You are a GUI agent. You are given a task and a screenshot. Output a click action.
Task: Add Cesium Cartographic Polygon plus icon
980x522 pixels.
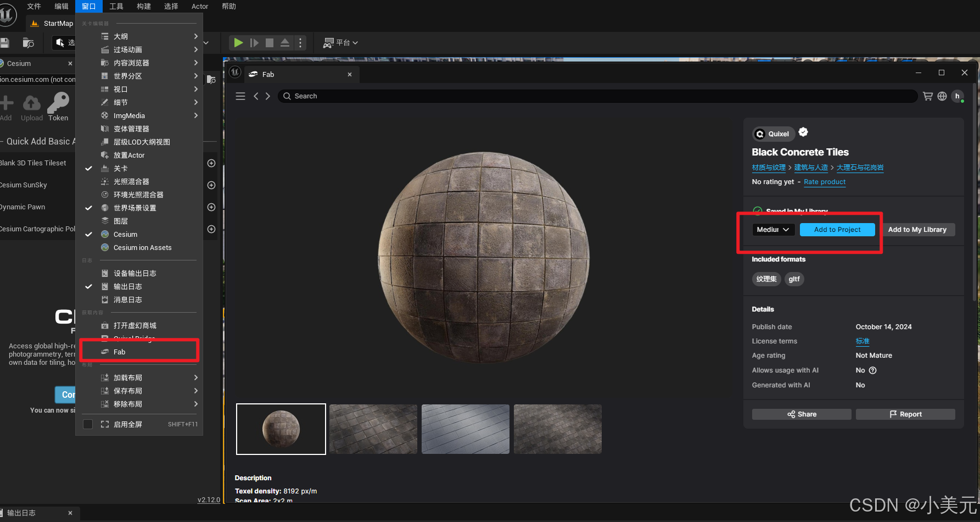211,229
